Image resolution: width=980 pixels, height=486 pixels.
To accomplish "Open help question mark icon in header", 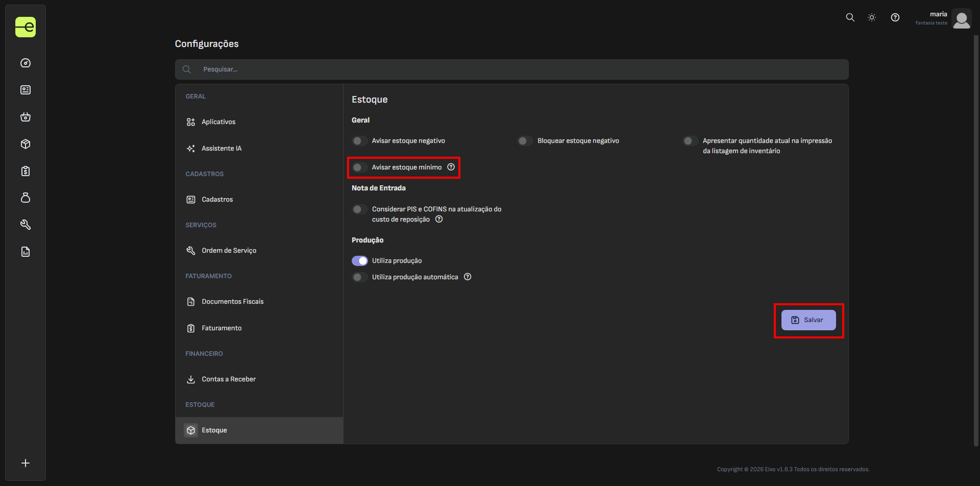I will point(895,17).
